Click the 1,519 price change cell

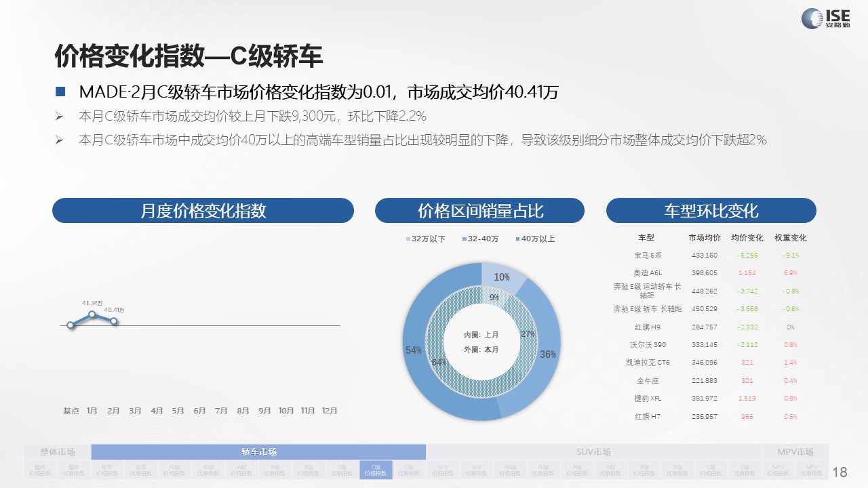(747, 399)
